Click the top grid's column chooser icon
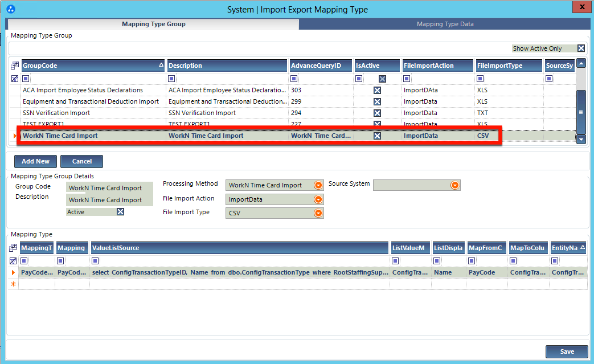This screenshot has width=594, height=364. click(x=15, y=66)
